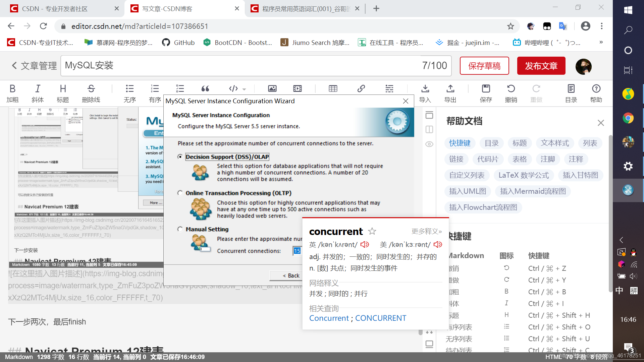The width and height of the screenshot is (644, 362).
Task: Insert a hyperlink via the link icon
Action: (x=361, y=88)
